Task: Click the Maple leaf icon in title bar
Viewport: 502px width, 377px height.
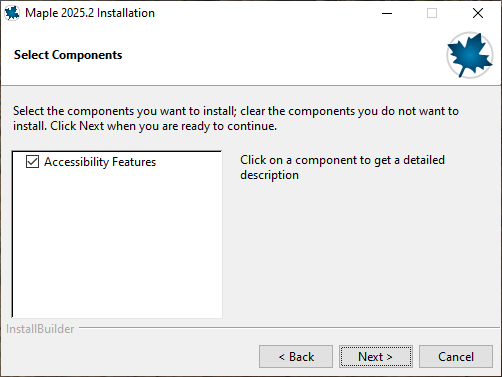Action: pos(12,13)
